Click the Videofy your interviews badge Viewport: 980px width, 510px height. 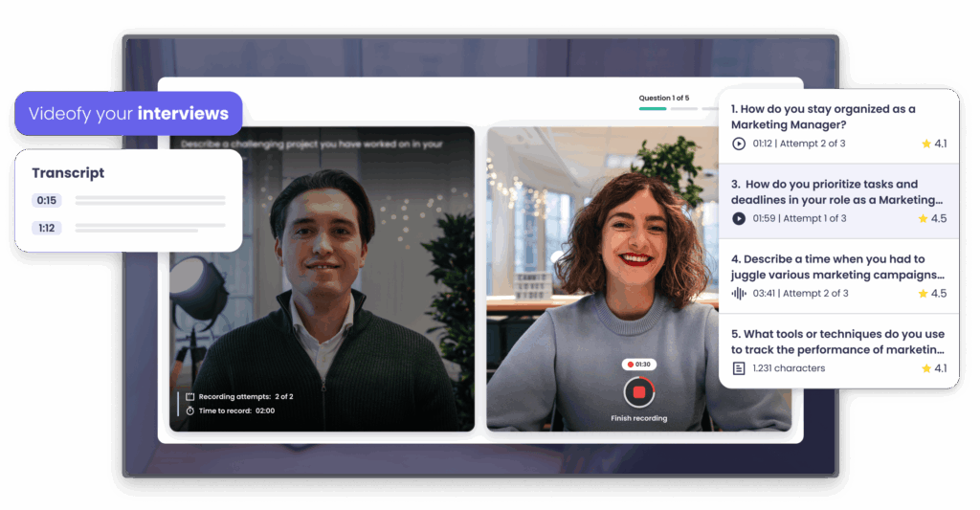tap(128, 114)
